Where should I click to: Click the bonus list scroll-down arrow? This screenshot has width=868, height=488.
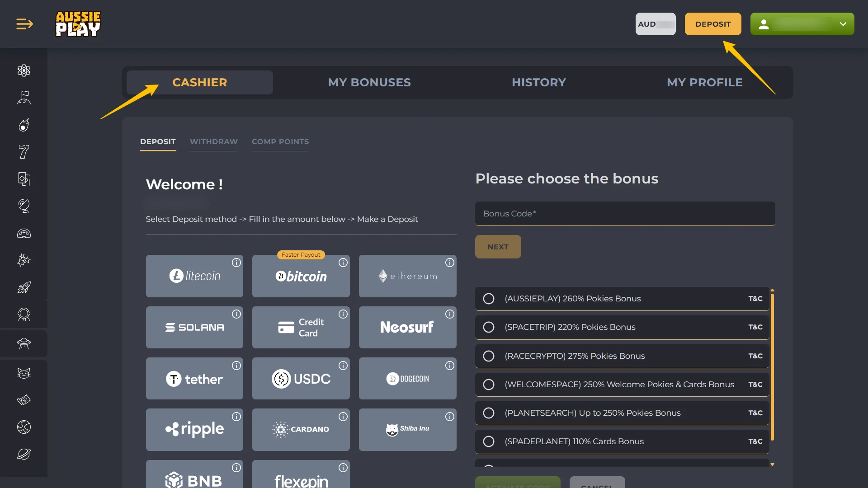point(772,465)
